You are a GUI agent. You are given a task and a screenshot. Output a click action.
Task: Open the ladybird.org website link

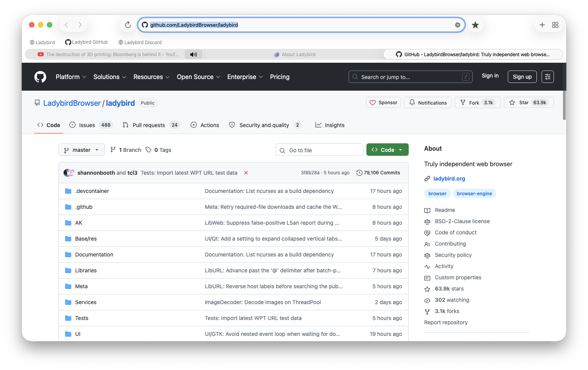coord(449,179)
